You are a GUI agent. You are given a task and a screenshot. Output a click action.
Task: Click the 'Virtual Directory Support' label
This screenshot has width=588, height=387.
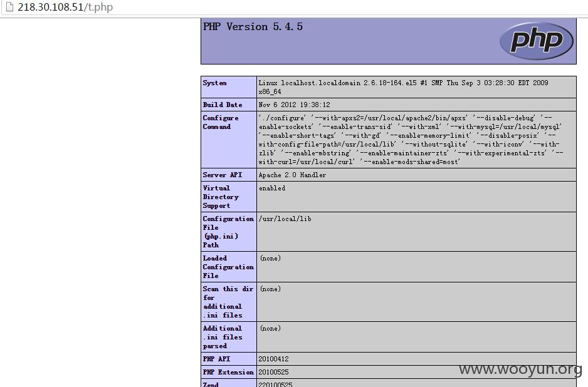click(221, 197)
